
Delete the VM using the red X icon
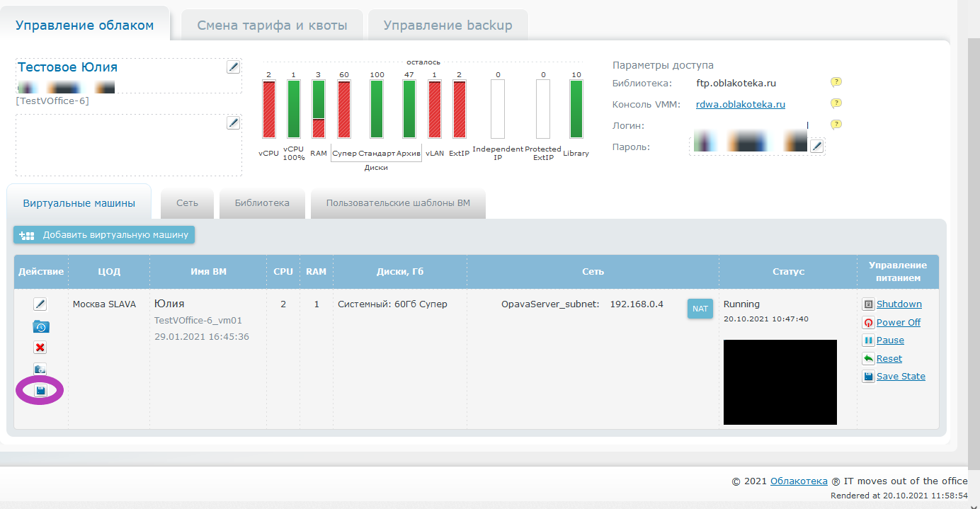click(x=40, y=348)
